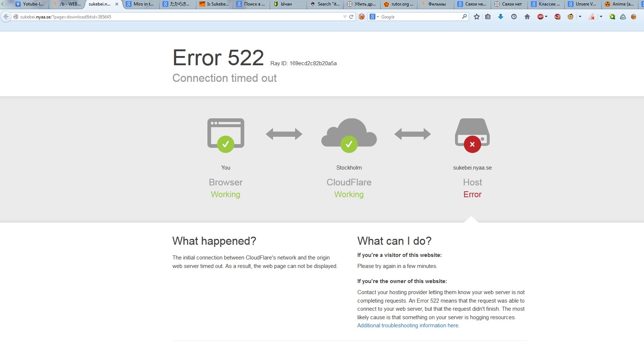
Task: Switch to the Search "it... tab
Action: pyautogui.click(x=325, y=4)
